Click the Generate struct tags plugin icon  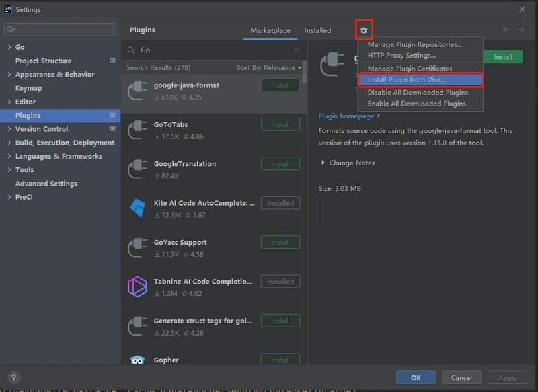pos(138,326)
